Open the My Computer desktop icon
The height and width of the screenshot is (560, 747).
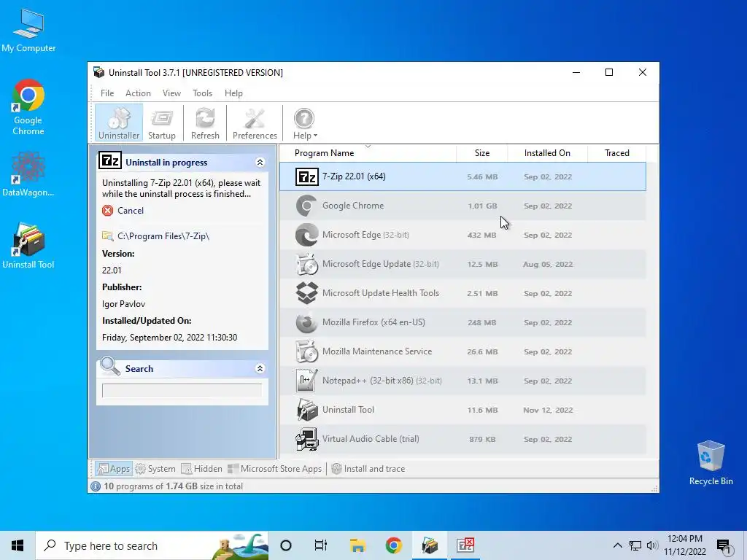click(x=28, y=30)
